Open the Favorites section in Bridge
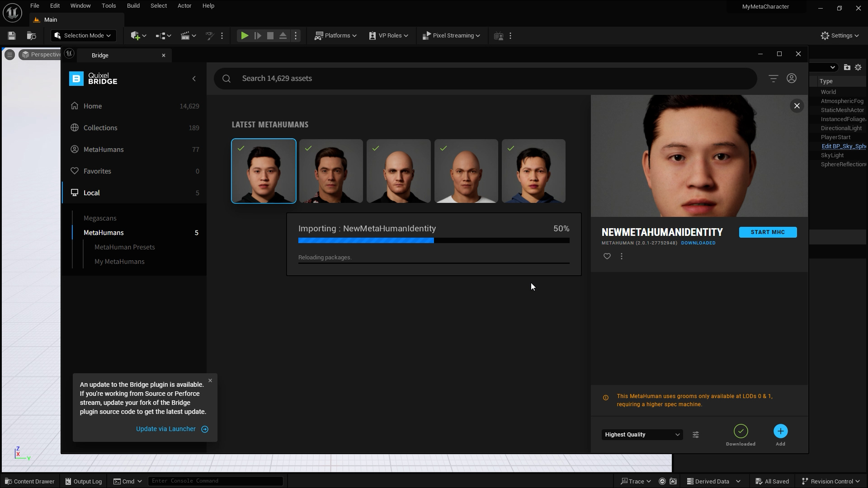Viewport: 868px width, 488px height. click(x=97, y=171)
